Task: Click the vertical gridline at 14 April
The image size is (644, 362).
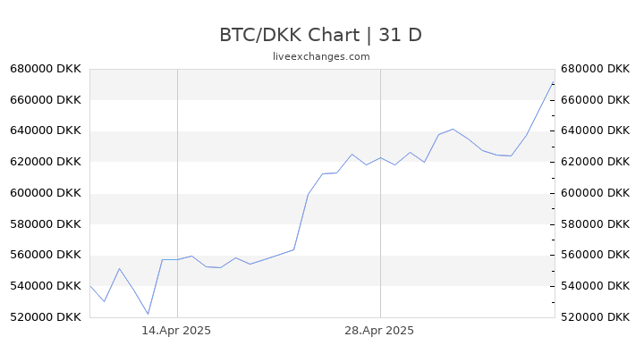Action: click(x=177, y=193)
